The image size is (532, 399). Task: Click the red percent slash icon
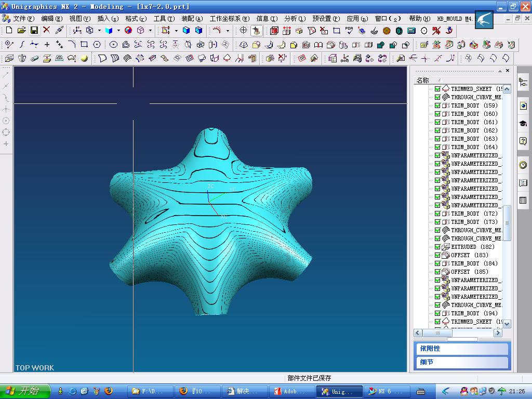tap(436, 31)
